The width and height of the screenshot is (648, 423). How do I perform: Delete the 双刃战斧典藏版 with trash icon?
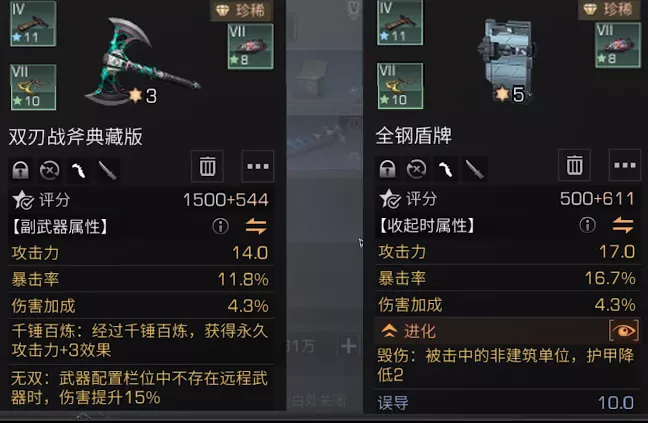coord(207,166)
